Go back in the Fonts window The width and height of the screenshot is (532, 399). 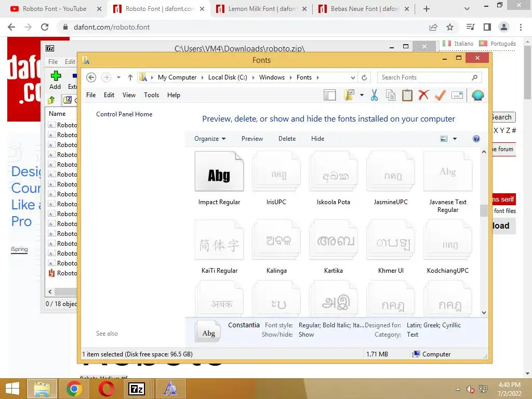pos(91,77)
